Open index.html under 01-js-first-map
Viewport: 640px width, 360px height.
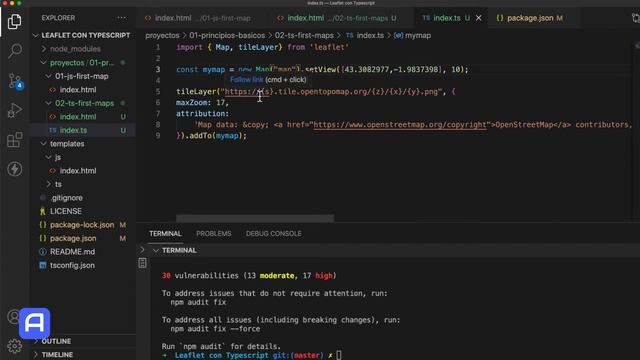point(78,90)
